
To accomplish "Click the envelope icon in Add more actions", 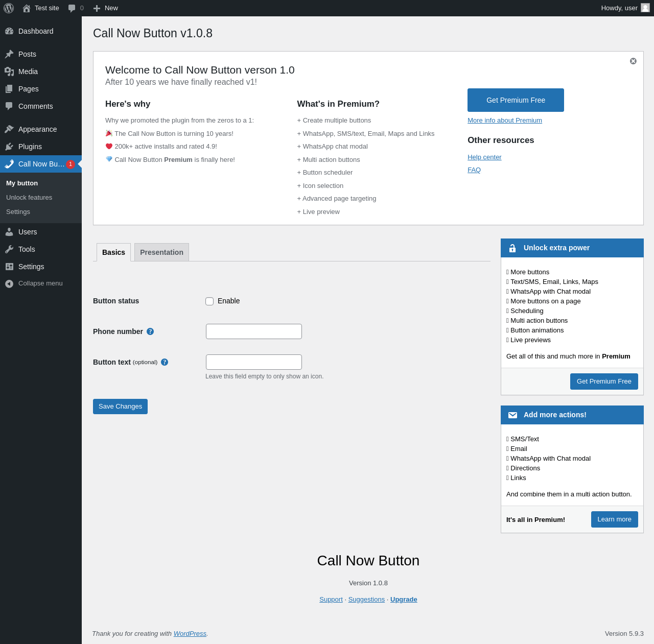I will (512, 415).
